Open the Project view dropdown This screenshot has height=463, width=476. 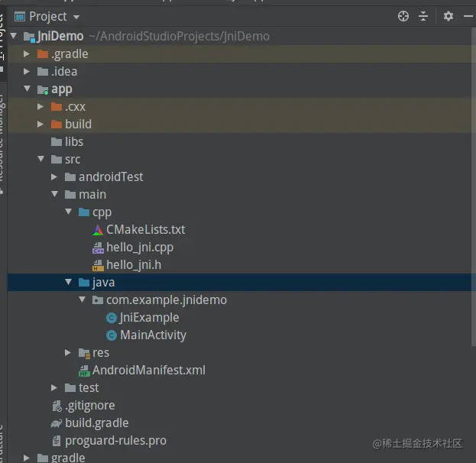click(x=76, y=17)
